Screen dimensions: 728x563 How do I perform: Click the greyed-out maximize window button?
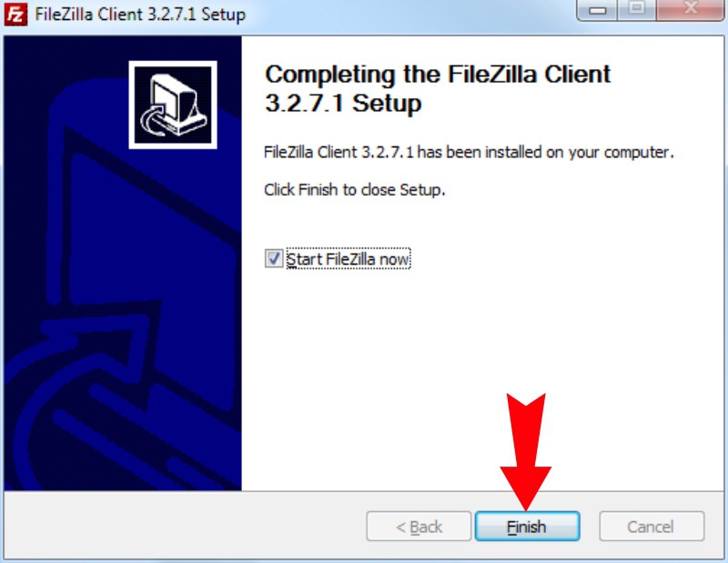[637, 8]
